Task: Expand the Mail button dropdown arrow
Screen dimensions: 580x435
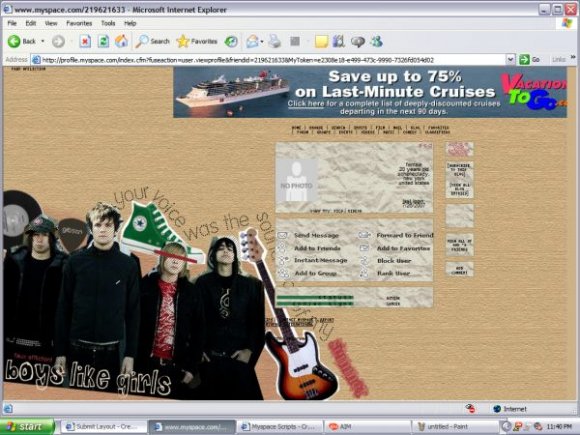Action: tap(262, 41)
